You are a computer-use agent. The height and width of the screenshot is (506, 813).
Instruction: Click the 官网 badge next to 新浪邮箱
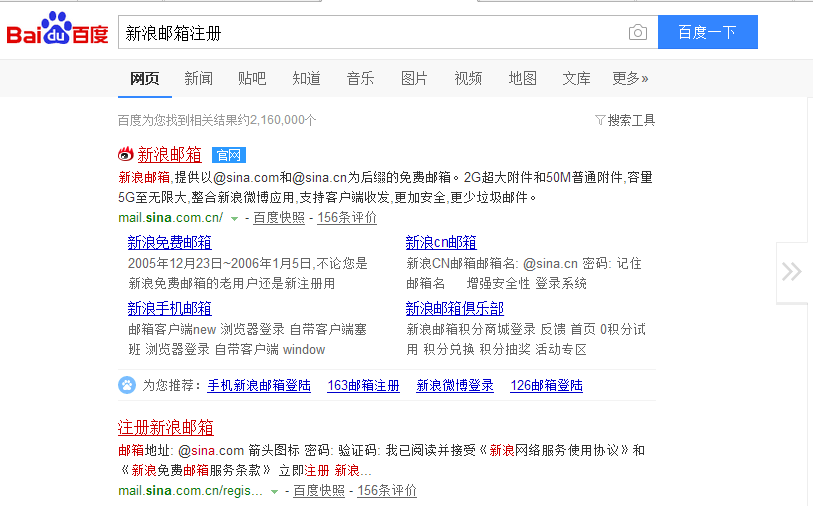coord(229,155)
